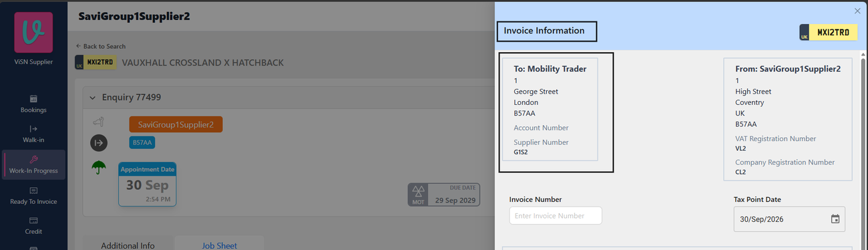Click the Tax Point Date field
Screen dimensions: 868x250
click(789, 219)
